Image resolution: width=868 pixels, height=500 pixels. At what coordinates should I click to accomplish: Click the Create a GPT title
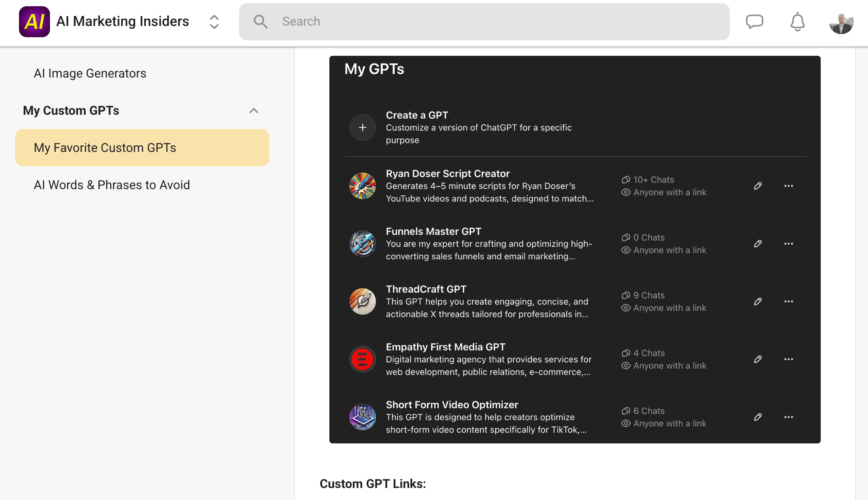coord(417,115)
